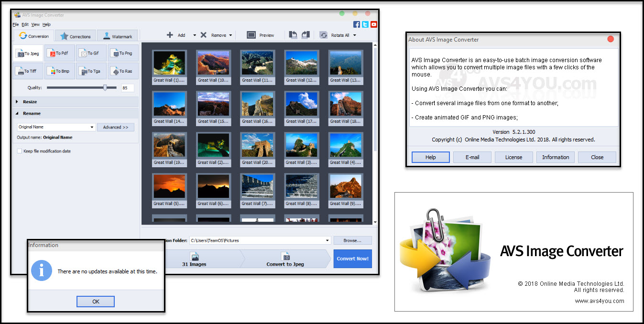Image resolution: width=644 pixels, height=324 pixels.
Task: Click the Quality value field showing 85
Action: (128, 88)
